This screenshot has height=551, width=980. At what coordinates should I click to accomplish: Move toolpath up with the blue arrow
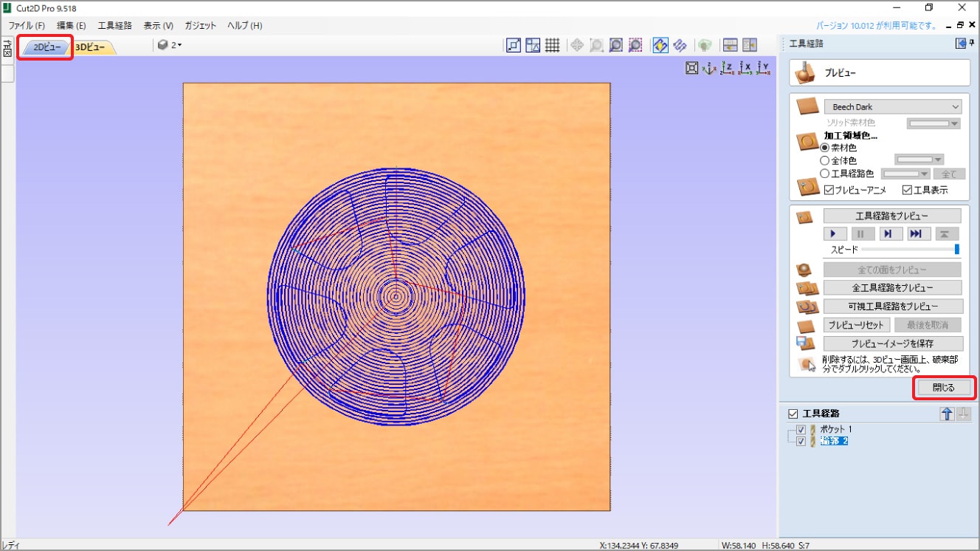(947, 414)
